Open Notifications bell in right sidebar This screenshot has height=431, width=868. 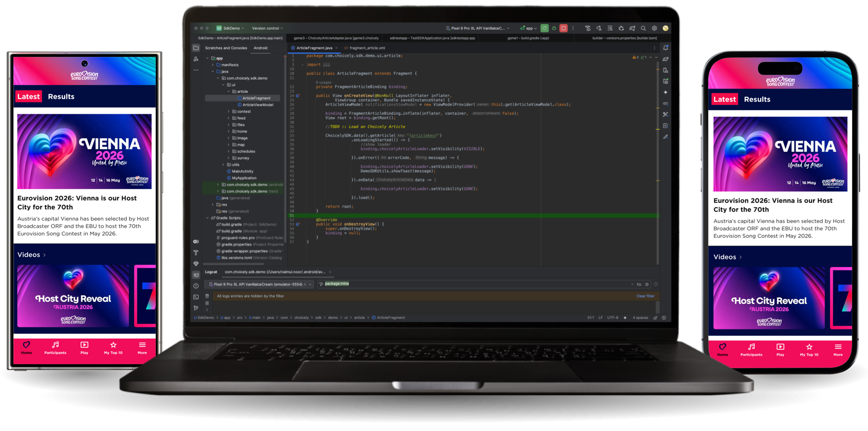[665, 48]
